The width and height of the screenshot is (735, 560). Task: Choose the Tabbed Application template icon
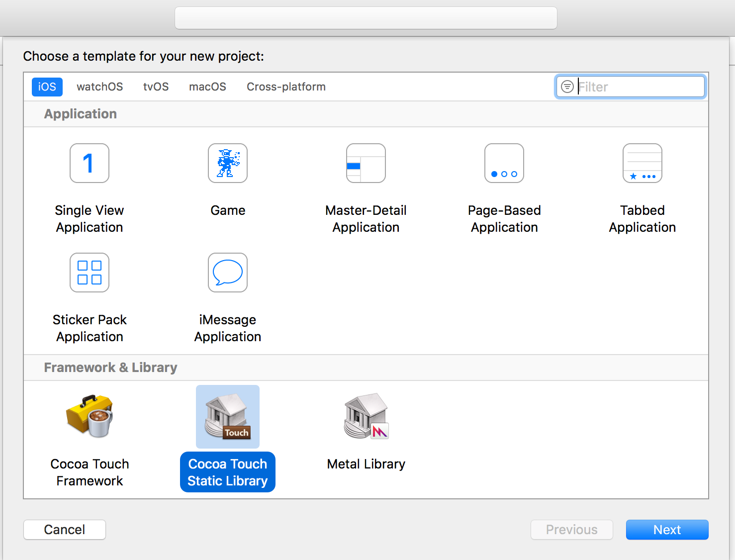[643, 163]
